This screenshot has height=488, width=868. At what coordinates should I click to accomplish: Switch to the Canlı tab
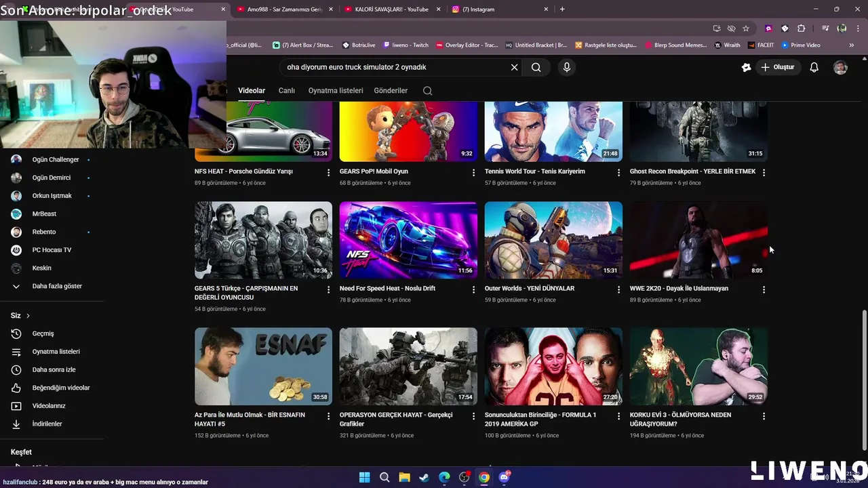pos(287,91)
